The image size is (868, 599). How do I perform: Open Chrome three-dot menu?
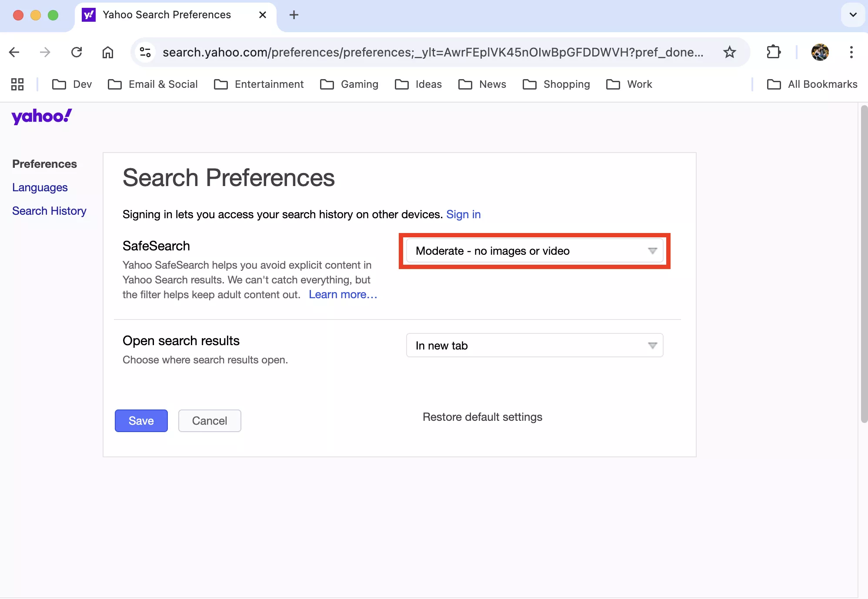tap(851, 53)
